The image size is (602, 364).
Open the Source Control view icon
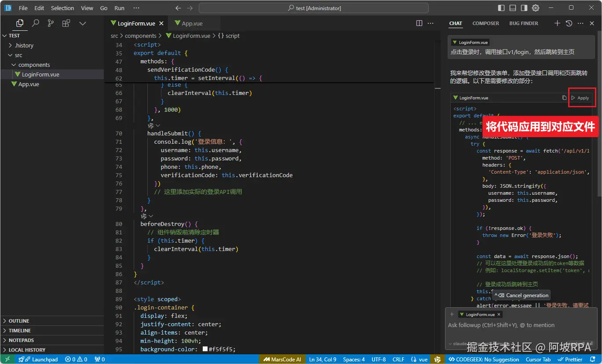pos(51,23)
